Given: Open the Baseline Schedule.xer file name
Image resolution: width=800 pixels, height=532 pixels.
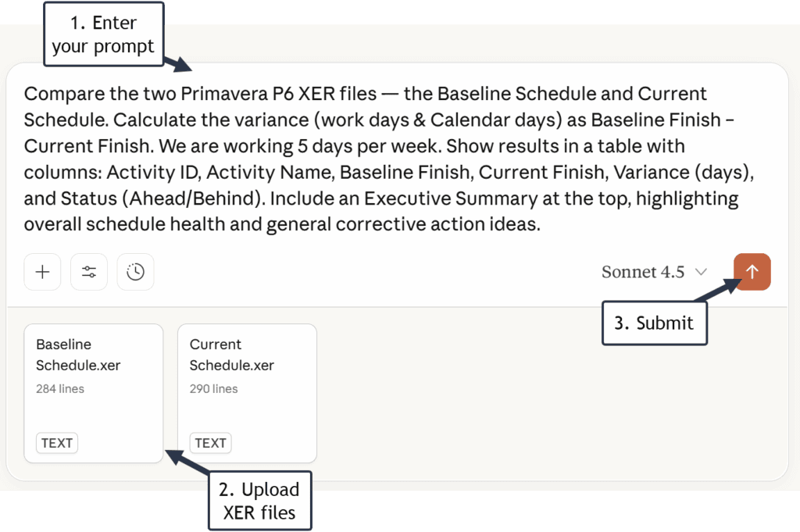Looking at the screenshot, I should point(78,355).
